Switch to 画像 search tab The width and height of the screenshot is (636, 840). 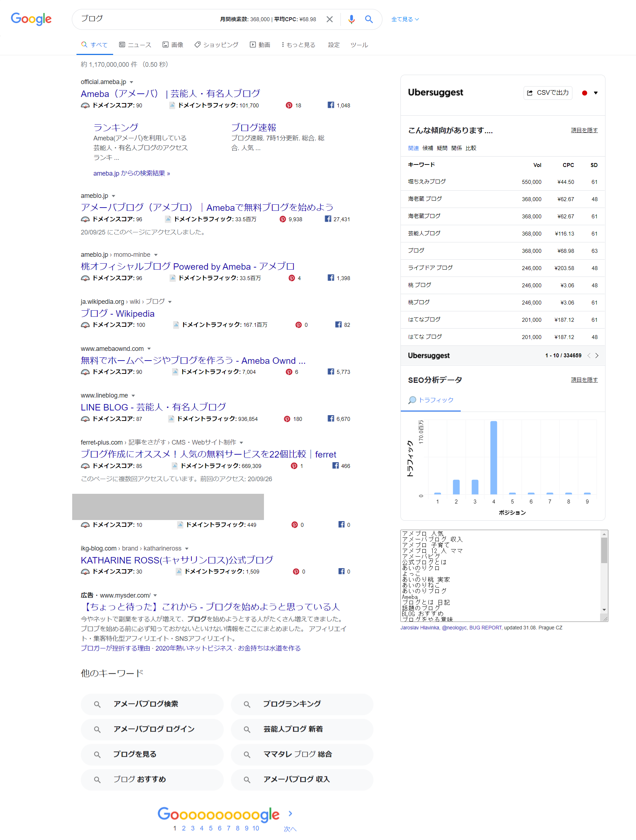[x=173, y=45]
